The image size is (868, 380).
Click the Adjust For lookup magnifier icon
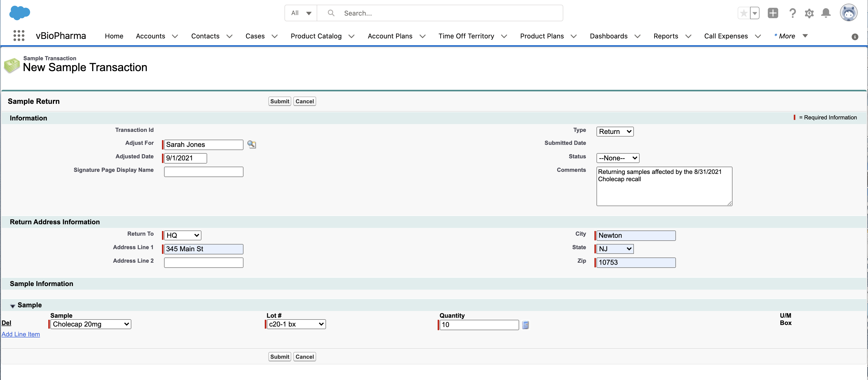tap(251, 145)
